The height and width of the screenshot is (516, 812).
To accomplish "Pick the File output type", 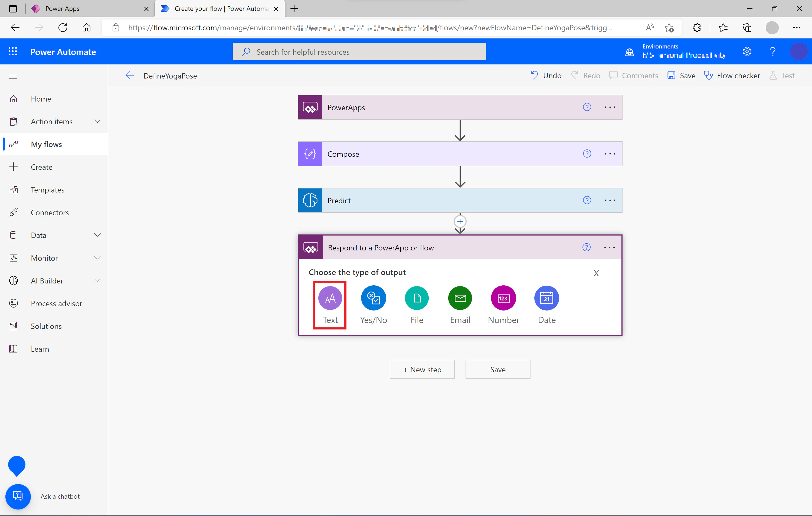I will [417, 305].
